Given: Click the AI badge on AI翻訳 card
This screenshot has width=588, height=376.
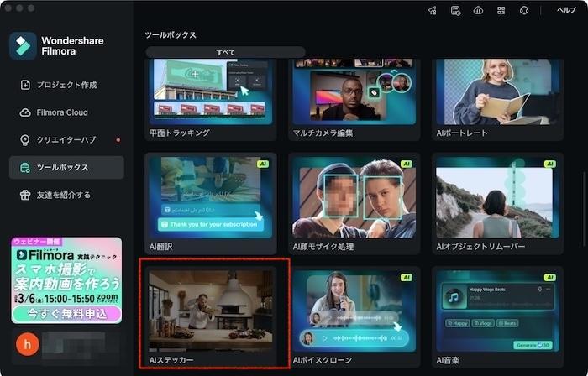Looking at the screenshot, I should click(263, 164).
